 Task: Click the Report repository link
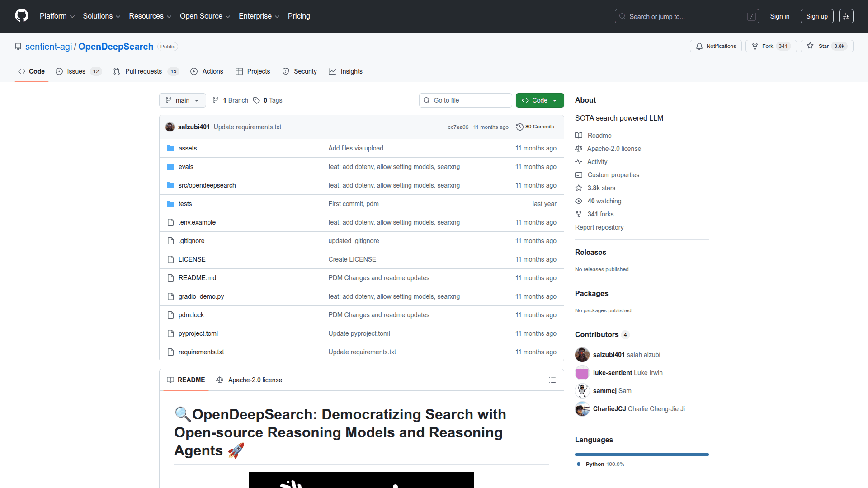tap(599, 227)
